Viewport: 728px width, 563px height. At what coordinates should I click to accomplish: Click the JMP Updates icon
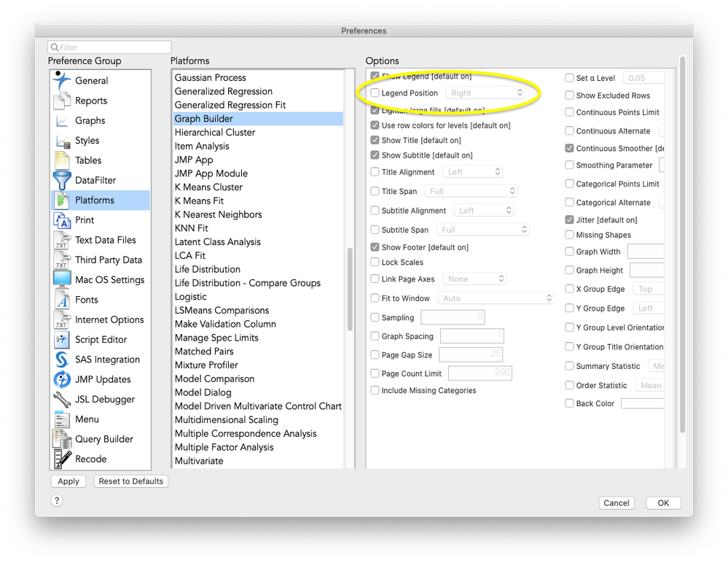(x=62, y=379)
